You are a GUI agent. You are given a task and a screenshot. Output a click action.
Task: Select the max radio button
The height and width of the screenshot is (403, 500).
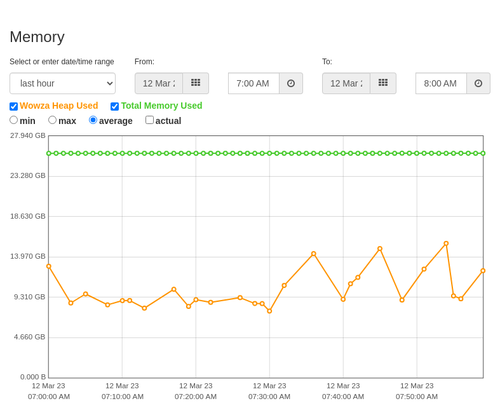(52, 120)
